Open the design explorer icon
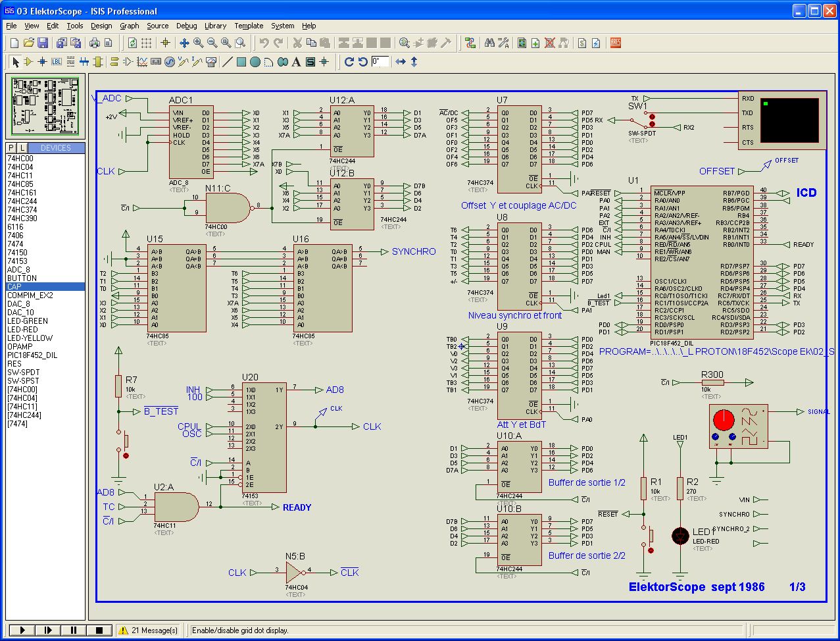The image size is (840, 641). (522, 43)
